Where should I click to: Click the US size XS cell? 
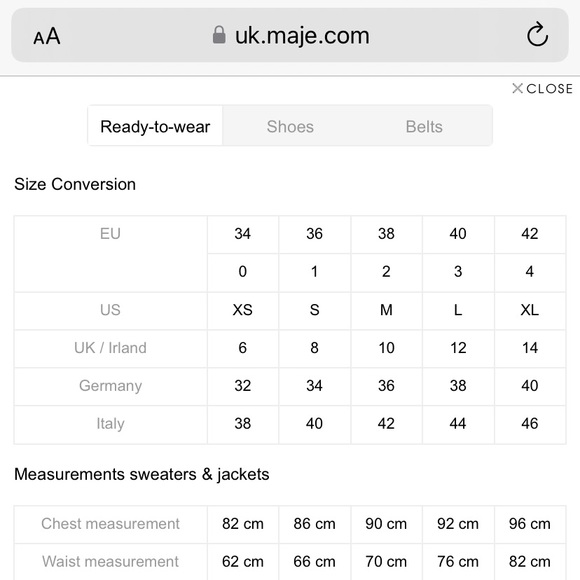click(x=243, y=310)
